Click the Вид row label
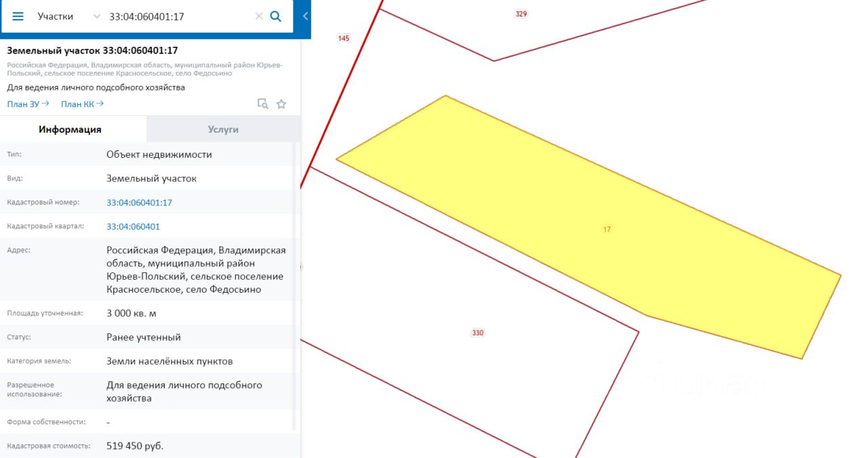The width and height of the screenshot is (868, 458). (15, 178)
